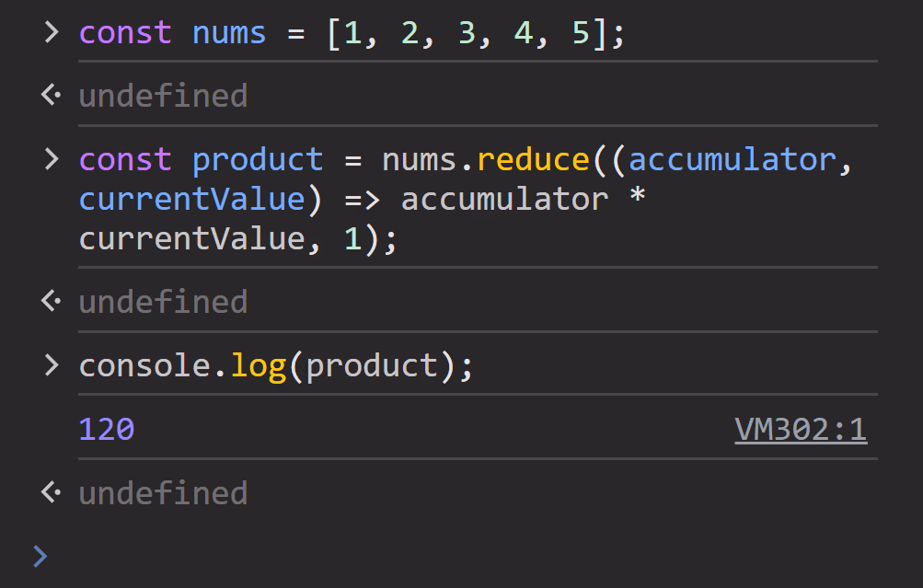Click the return arrow beside the last undefined
Viewport: 923px width, 588px height.
coord(52,492)
